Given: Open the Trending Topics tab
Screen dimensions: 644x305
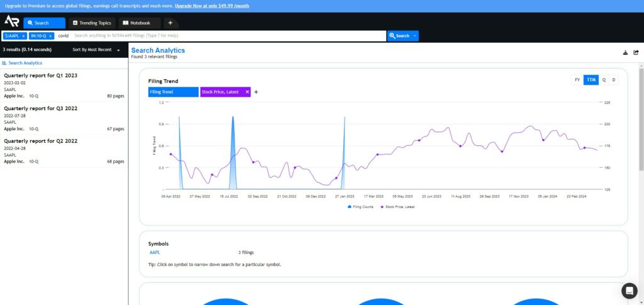Looking at the screenshot, I should 92,23.
